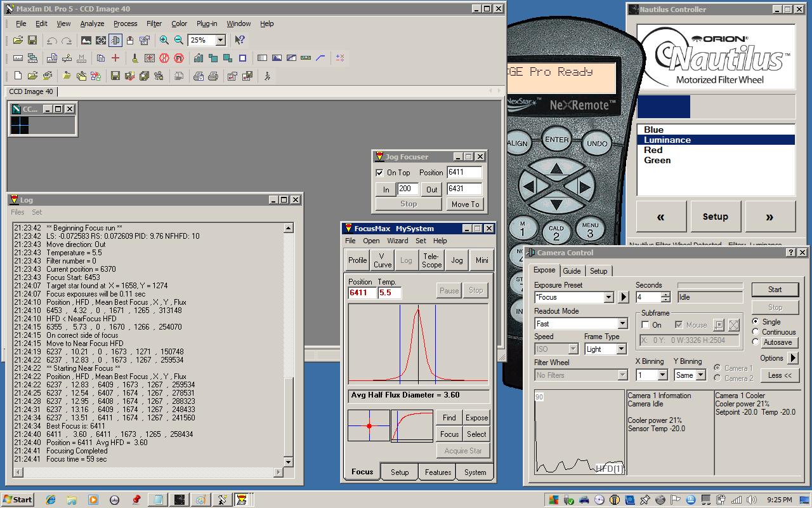Click the bar chart icon in second toolbar row
812x508 pixels.
click(199, 58)
